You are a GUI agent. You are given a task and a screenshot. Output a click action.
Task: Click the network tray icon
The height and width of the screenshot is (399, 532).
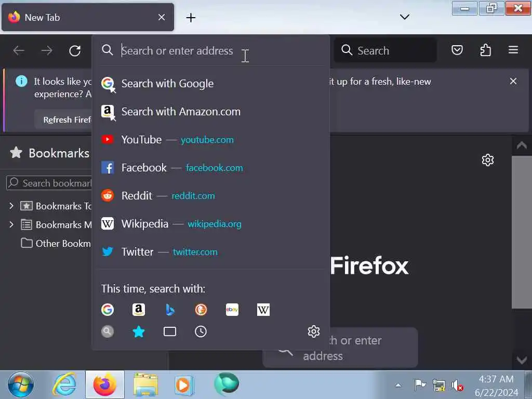tap(438, 385)
